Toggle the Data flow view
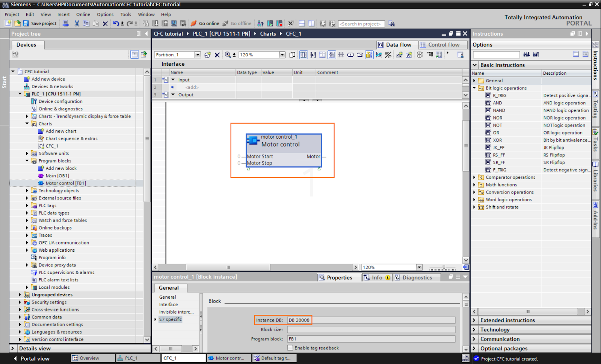This screenshot has width=601, height=364. tap(397, 45)
